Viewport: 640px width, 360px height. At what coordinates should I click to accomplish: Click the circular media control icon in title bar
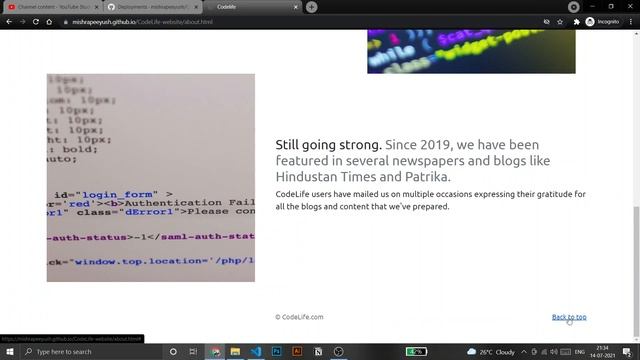point(573,7)
